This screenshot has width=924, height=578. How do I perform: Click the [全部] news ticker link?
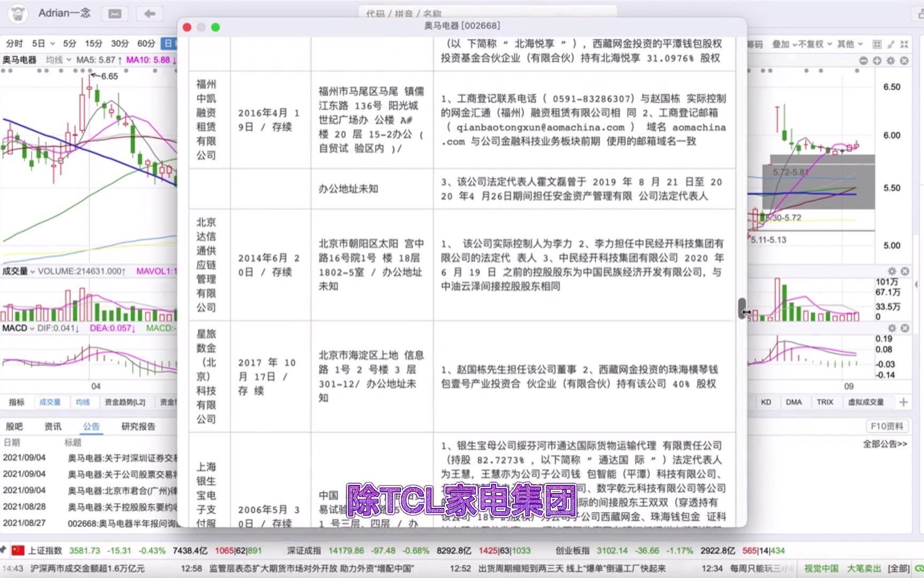tap(899, 568)
